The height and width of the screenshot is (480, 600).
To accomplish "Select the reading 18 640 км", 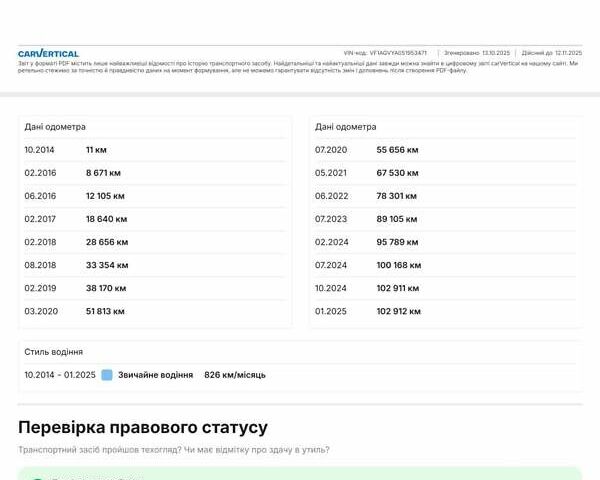I will [106, 219].
